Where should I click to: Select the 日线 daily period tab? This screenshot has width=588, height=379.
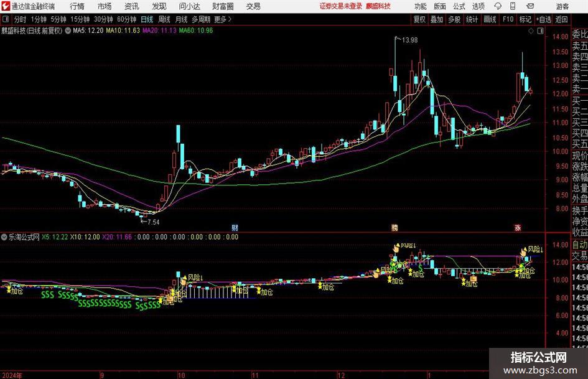[x=147, y=19]
